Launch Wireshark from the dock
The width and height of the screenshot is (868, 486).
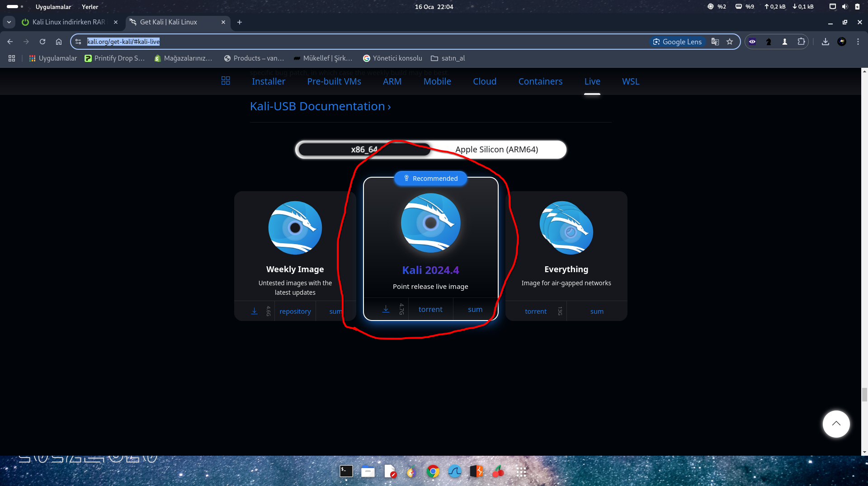pos(455,472)
